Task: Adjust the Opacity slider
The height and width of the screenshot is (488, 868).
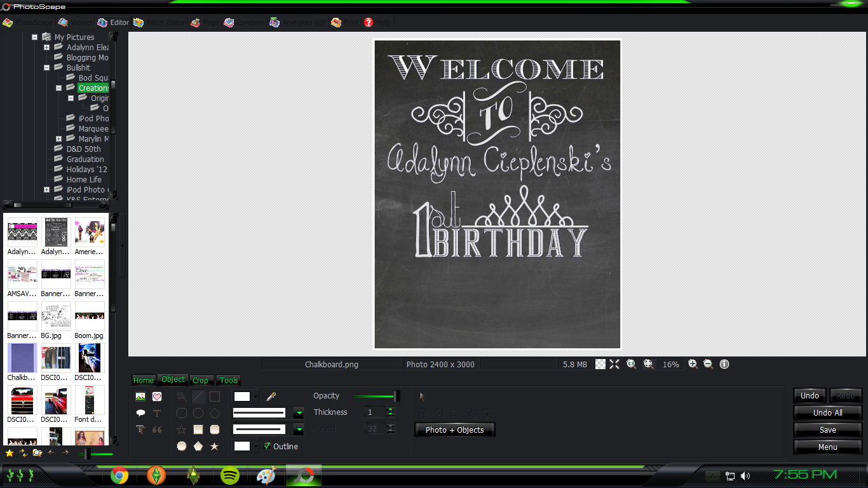Action: (376, 396)
